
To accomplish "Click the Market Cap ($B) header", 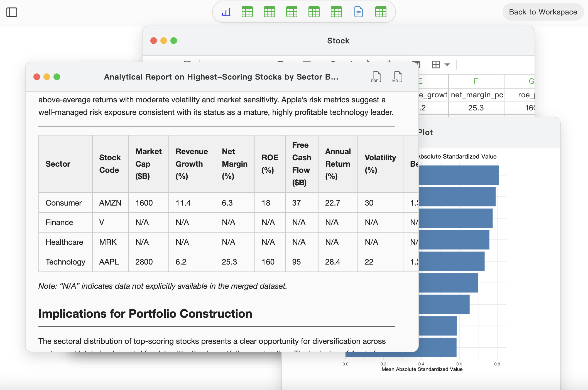I will tap(148, 164).
